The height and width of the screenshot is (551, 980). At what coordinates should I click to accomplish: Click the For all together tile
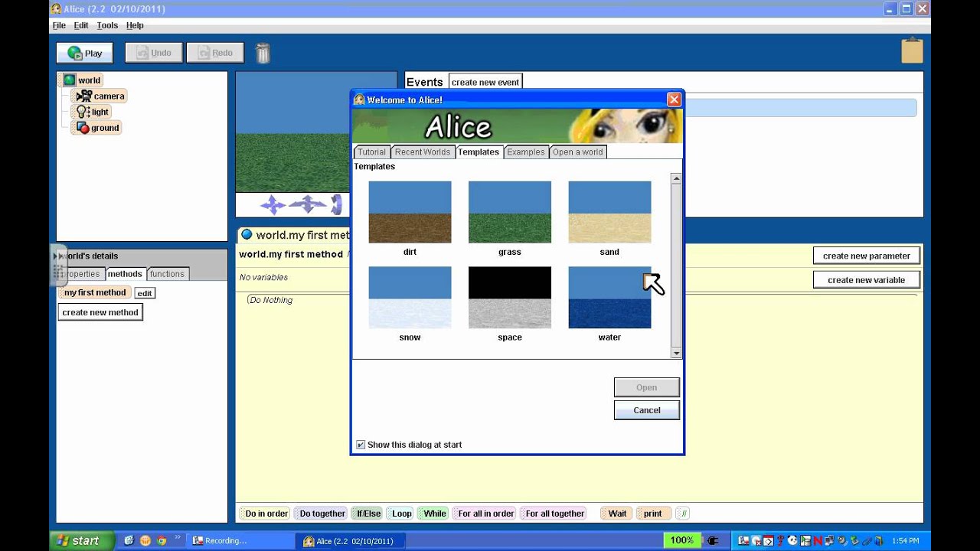coord(555,514)
